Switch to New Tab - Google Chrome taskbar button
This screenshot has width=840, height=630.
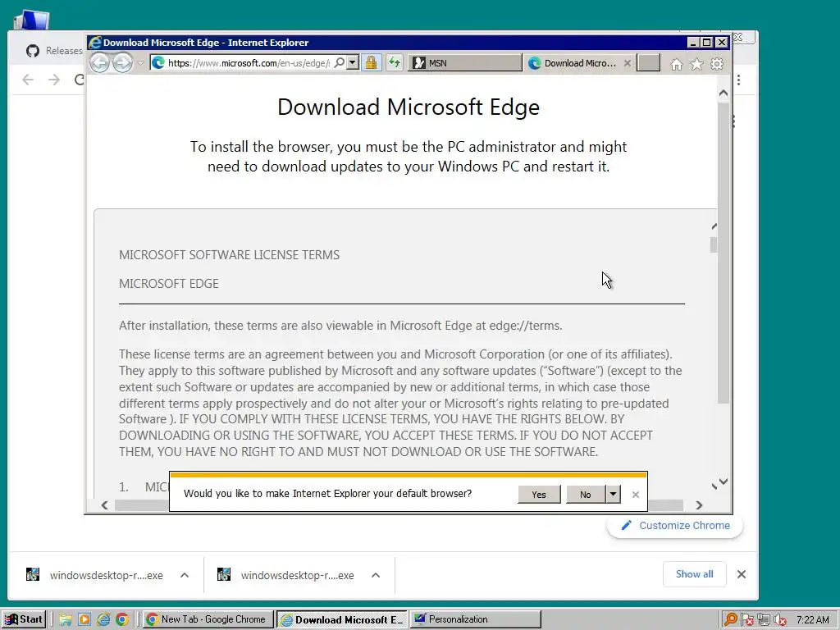208,619
